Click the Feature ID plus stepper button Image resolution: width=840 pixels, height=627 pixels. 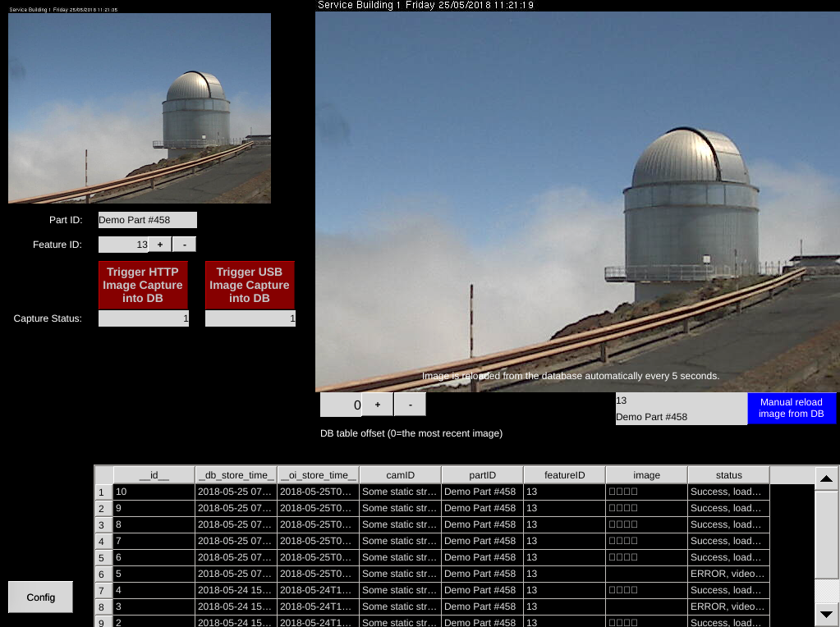tap(159, 245)
